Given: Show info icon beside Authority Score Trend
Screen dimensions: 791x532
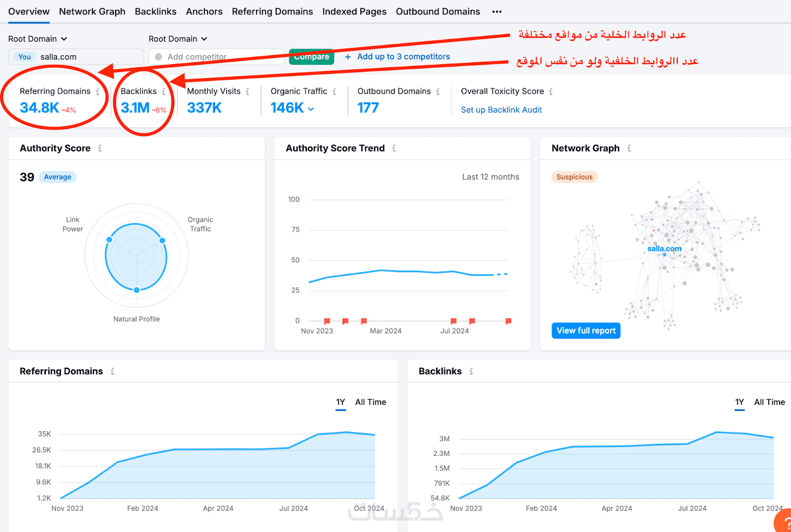Looking at the screenshot, I should pos(394,148).
